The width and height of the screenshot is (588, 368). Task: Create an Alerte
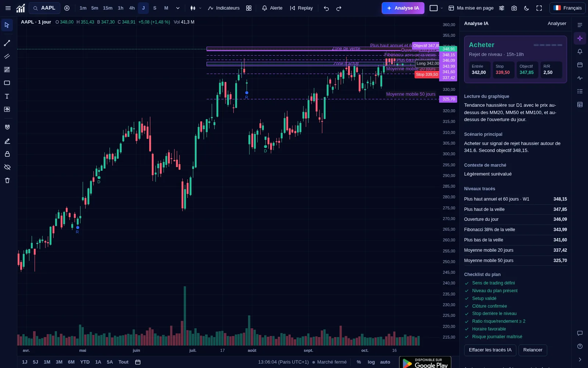coord(272,8)
